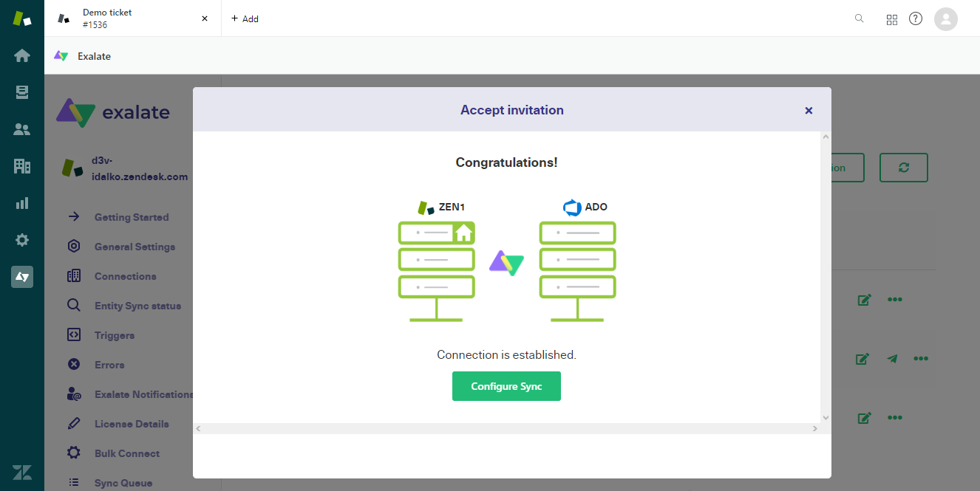Open the Reporting bar chart icon
The height and width of the screenshot is (491, 980).
(x=22, y=203)
